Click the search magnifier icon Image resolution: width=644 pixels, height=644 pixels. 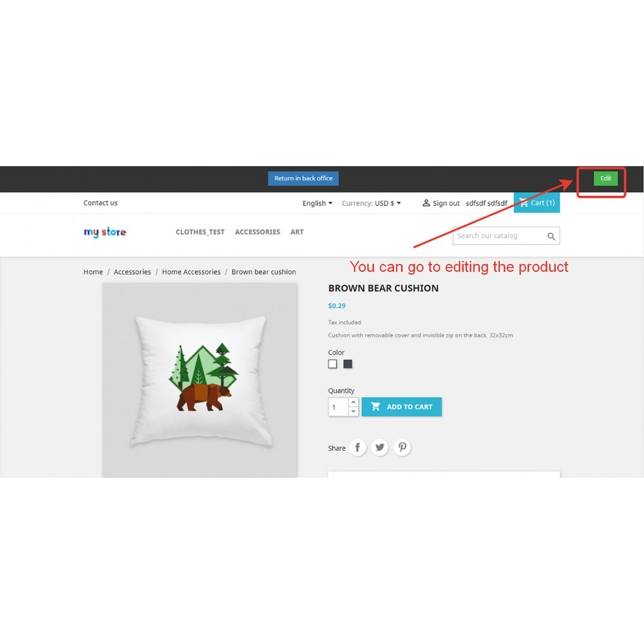point(551,236)
